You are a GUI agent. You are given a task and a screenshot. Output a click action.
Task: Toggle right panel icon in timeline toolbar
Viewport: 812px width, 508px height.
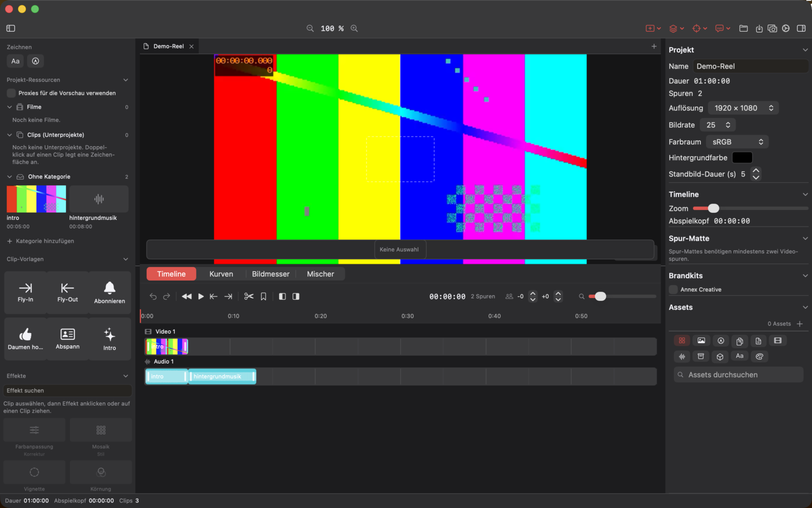point(296,296)
